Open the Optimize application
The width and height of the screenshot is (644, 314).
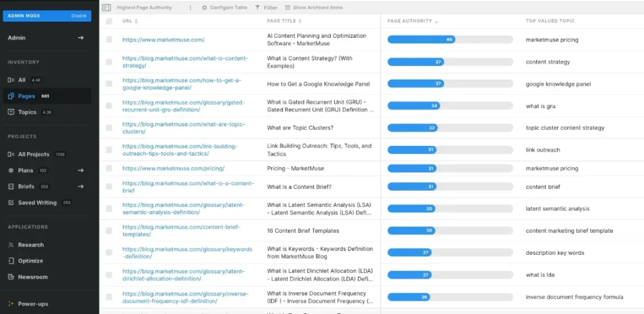click(x=30, y=261)
